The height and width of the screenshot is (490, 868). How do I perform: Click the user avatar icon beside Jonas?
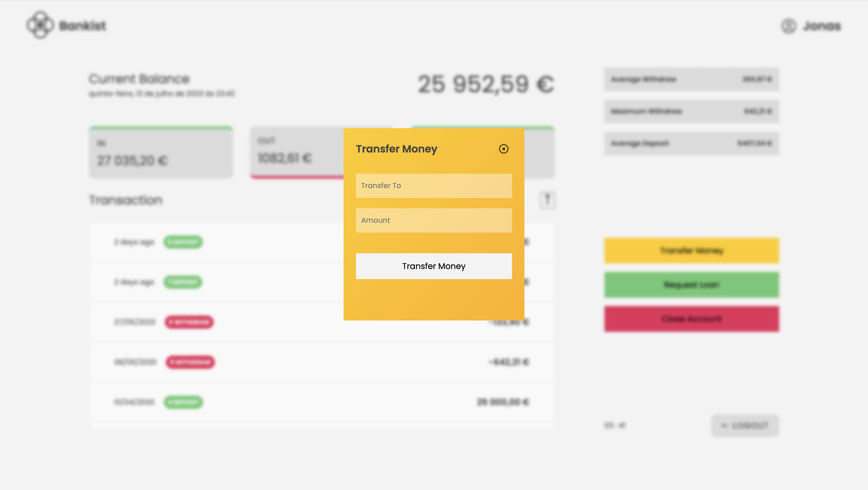(789, 26)
